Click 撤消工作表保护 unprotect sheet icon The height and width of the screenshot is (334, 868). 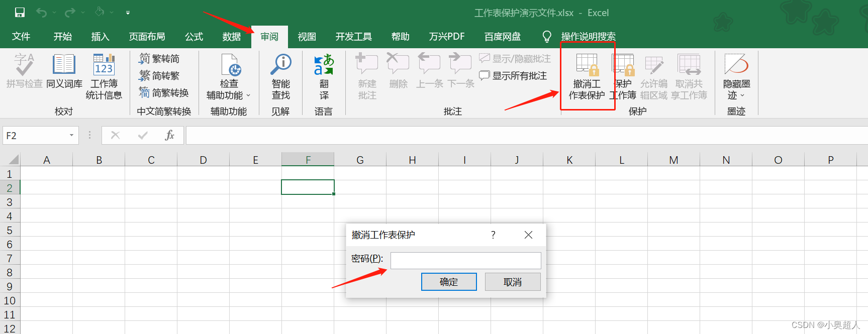[587, 76]
